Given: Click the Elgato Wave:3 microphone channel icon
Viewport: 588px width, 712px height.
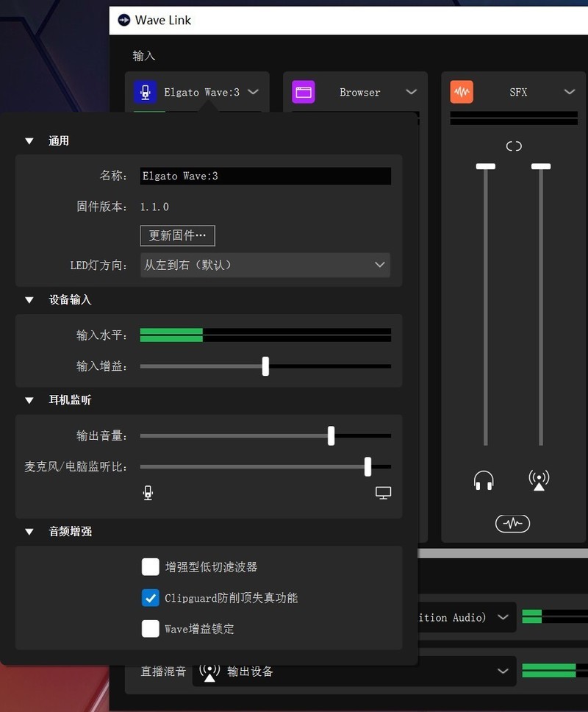Looking at the screenshot, I should 146,91.
